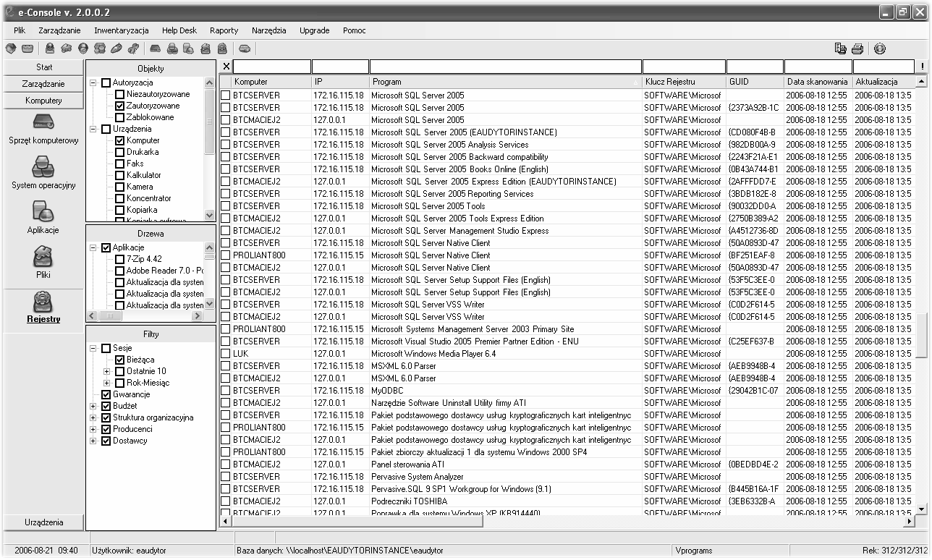
Task: Click the feather pen toolbar icon
Action: (116, 49)
